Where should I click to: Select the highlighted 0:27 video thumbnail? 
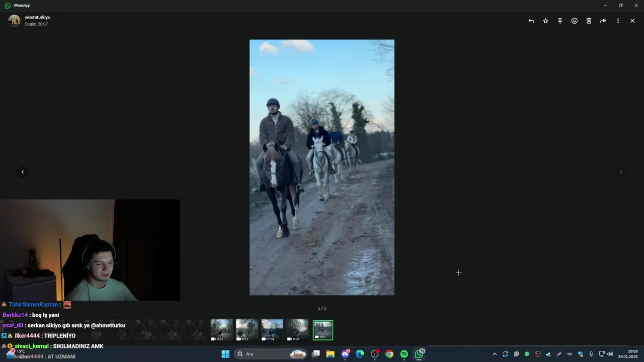coord(323,330)
